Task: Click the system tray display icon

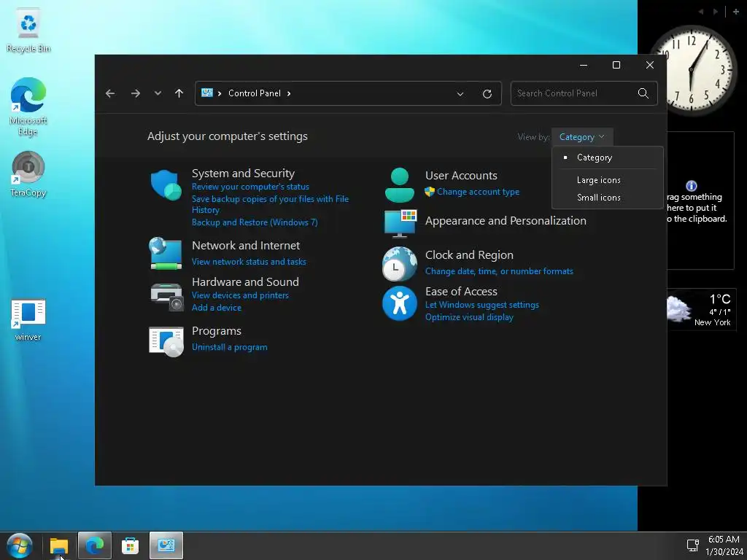Action: pos(693,545)
